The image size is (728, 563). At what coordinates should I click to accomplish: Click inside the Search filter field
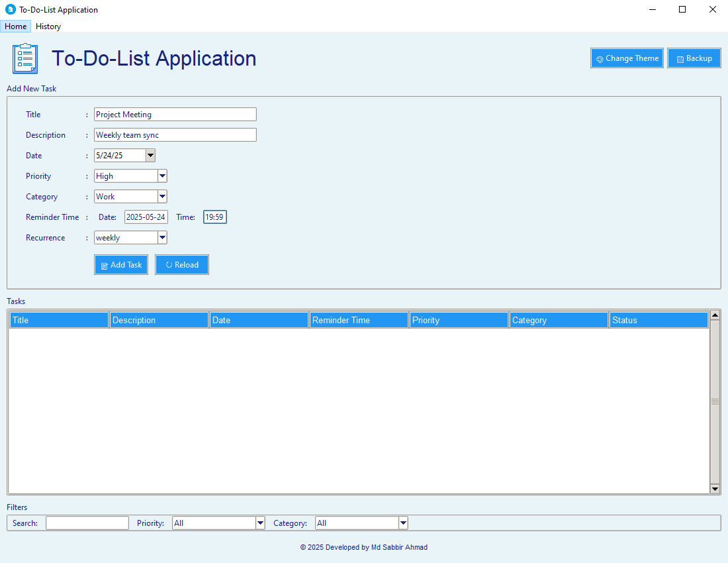tap(87, 523)
